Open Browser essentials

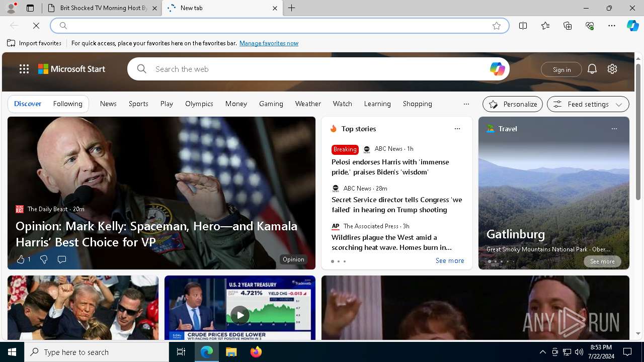[590, 26]
